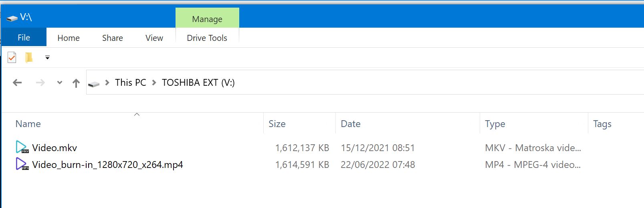Switch to the Home ribbon tab
Viewport: 644px width, 208px height.
coord(69,38)
